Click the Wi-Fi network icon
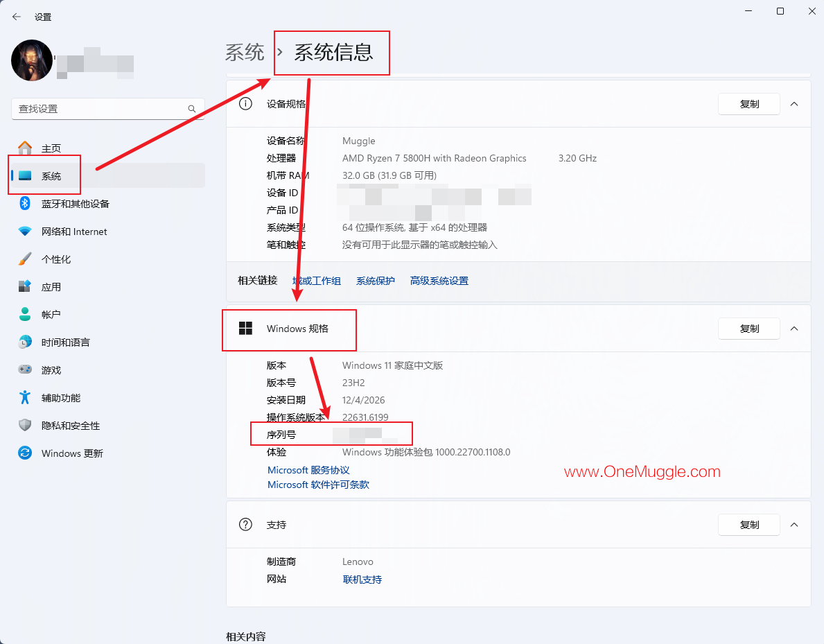The width and height of the screenshot is (824, 644). tap(25, 231)
